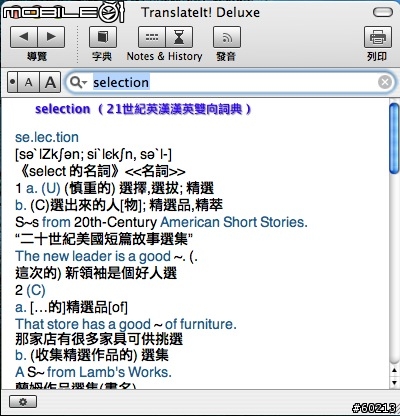400x416 pixels.
Task: Open the gear settings button at bottom
Action: pos(23,402)
